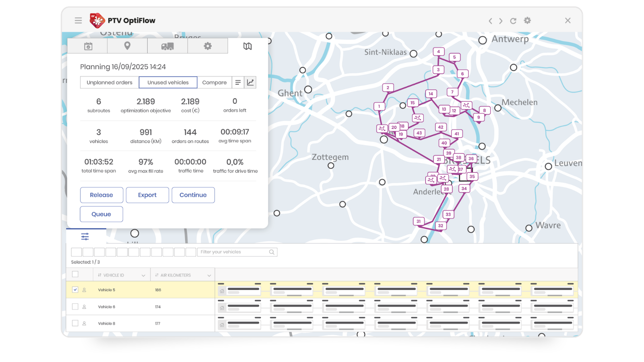Open the filter sliders tab icon
The image size is (644, 362).
[x=85, y=237]
